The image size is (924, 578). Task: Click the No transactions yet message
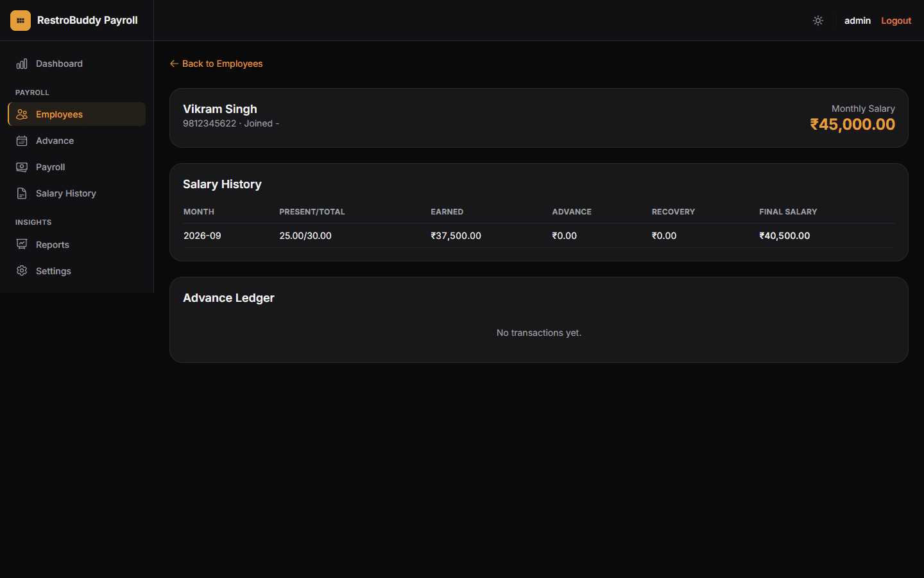(x=539, y=333)
